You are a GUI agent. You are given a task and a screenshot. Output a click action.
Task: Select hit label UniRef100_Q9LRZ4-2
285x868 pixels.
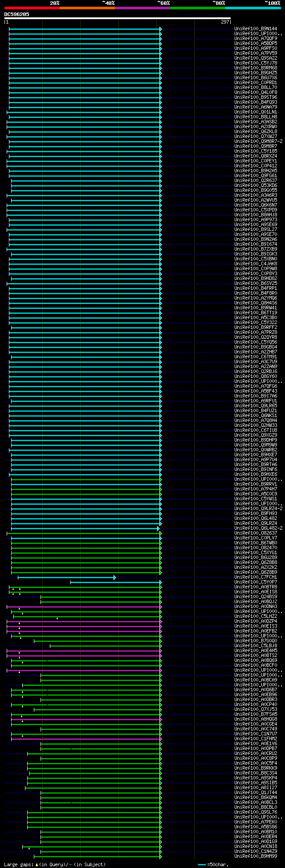(258, 509)
